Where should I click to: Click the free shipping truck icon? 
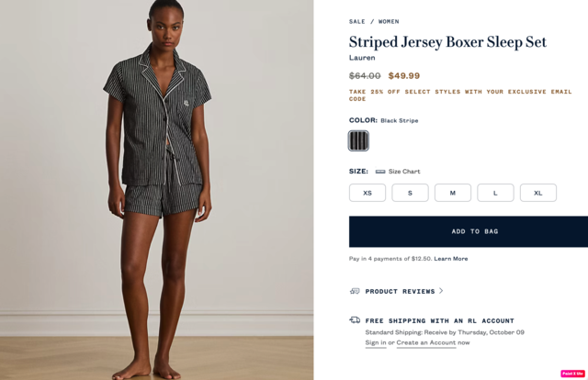click(355, 320)
